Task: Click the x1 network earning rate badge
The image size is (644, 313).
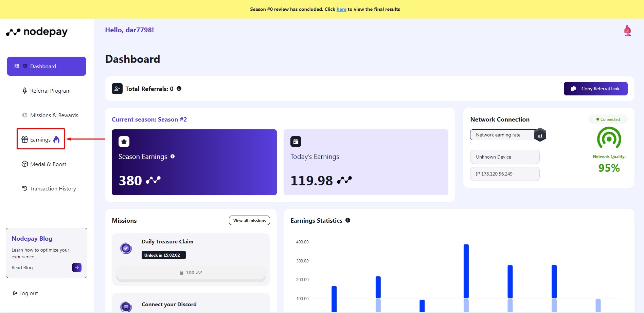Action: tap(540, 135)
